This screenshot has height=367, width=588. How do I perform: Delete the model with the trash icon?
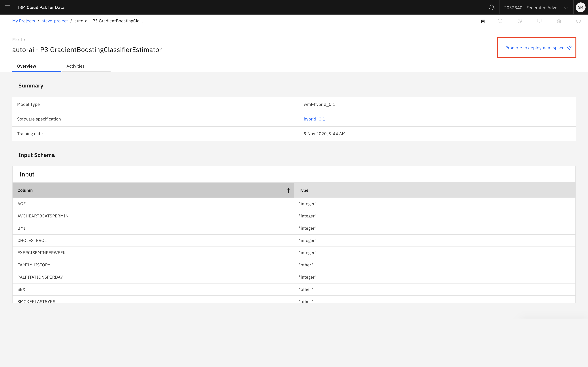pos(483,21)
